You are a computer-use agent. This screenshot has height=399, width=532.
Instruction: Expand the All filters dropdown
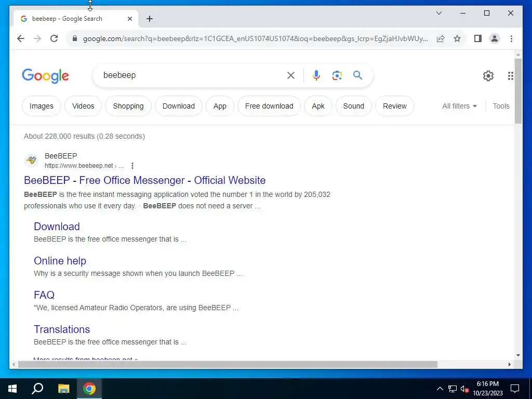point(459,106)
